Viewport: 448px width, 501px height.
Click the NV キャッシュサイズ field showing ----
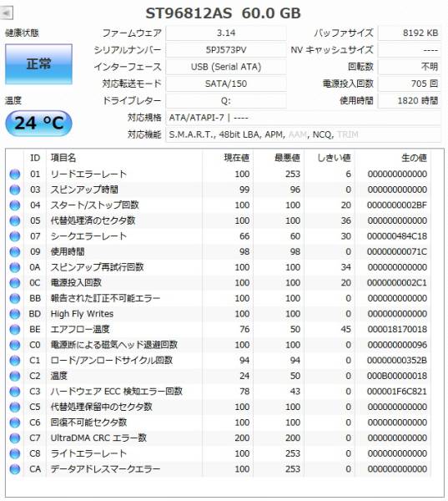click(410, 50)
